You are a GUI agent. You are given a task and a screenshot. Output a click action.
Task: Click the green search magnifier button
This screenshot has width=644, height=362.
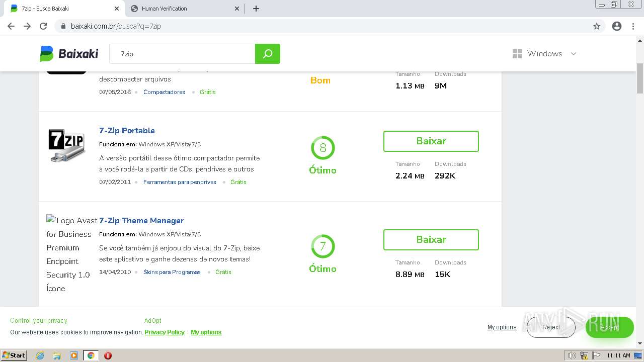click(x=268, y=54)
